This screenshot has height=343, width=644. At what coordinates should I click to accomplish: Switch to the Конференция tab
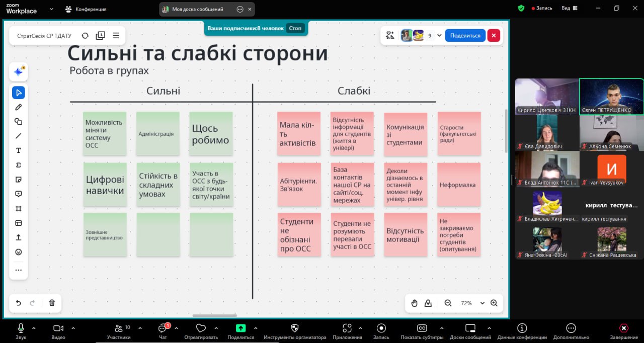click(x=86, y=9)
